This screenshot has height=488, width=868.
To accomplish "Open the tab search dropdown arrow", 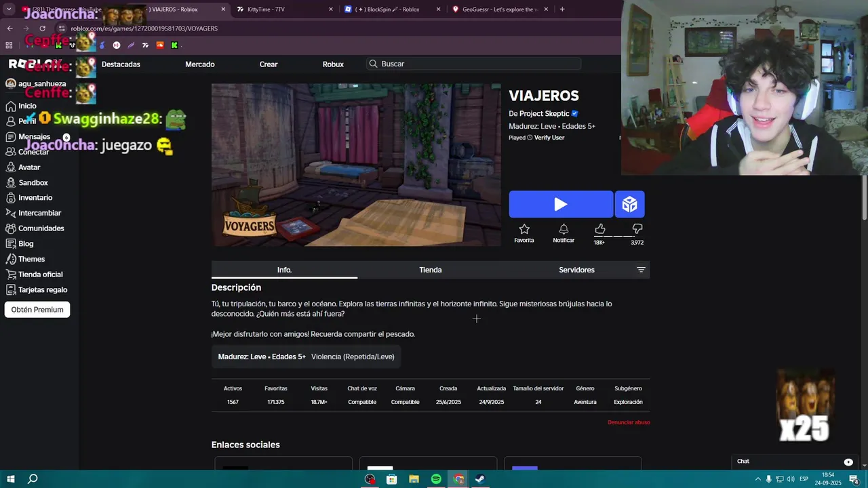I will (9, 9).
